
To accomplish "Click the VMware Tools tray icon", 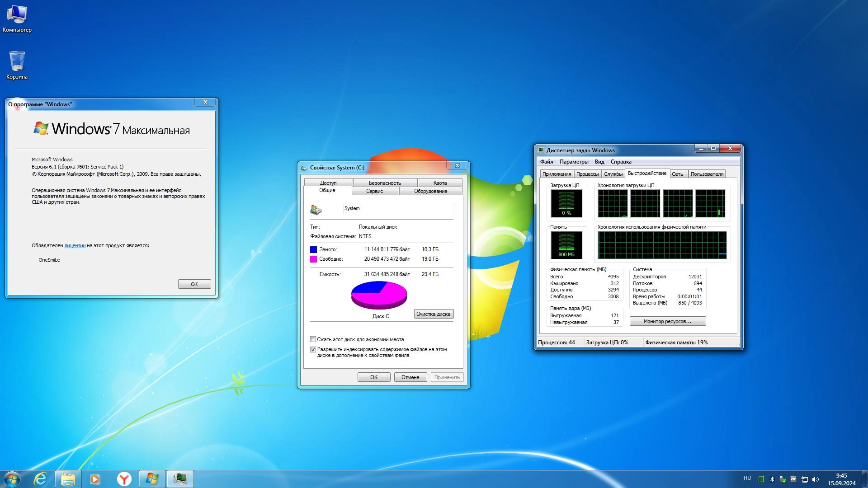I will [x=793, y=479].
